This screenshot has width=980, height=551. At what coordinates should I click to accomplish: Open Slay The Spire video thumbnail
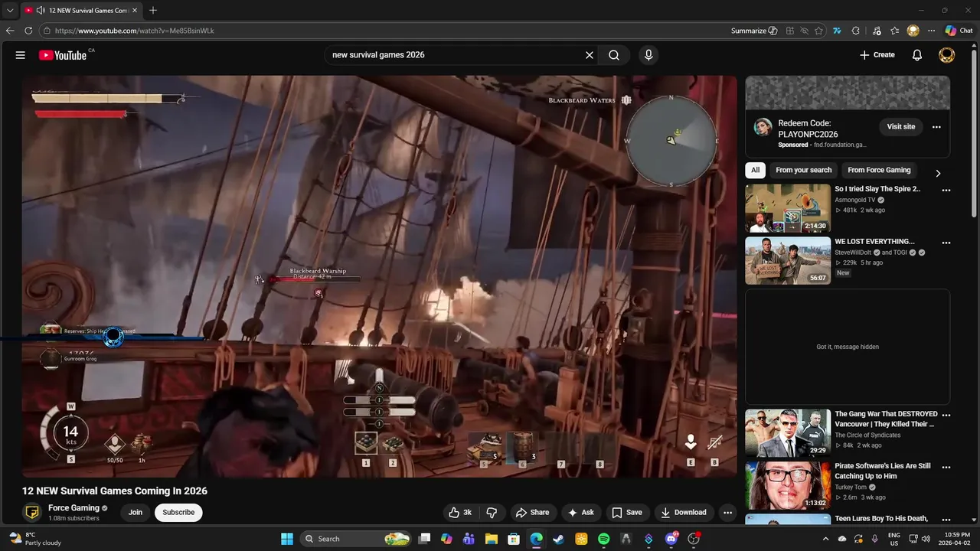pyautogui.click(x=788, y=208)
